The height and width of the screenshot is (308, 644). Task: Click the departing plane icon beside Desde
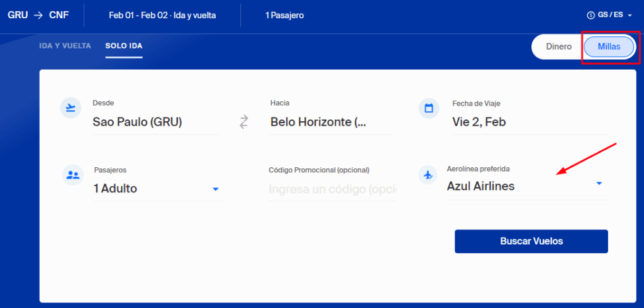[x=70, y=108]
